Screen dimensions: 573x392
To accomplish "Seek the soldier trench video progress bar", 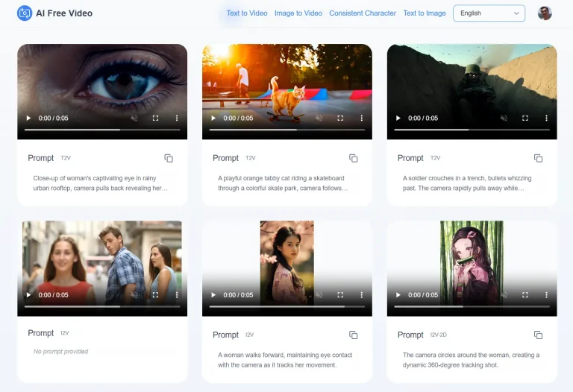I will (x=472, y=130).
